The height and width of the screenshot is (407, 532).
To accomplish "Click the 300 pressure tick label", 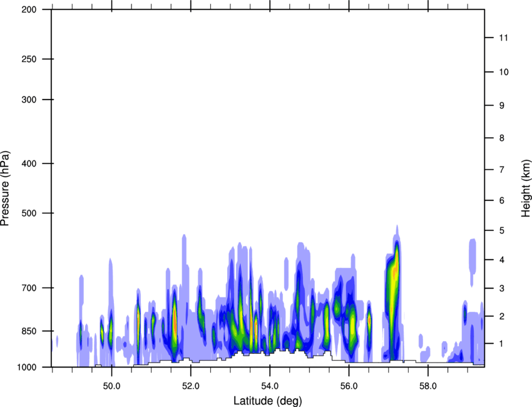I will click(x=29, y=100).
